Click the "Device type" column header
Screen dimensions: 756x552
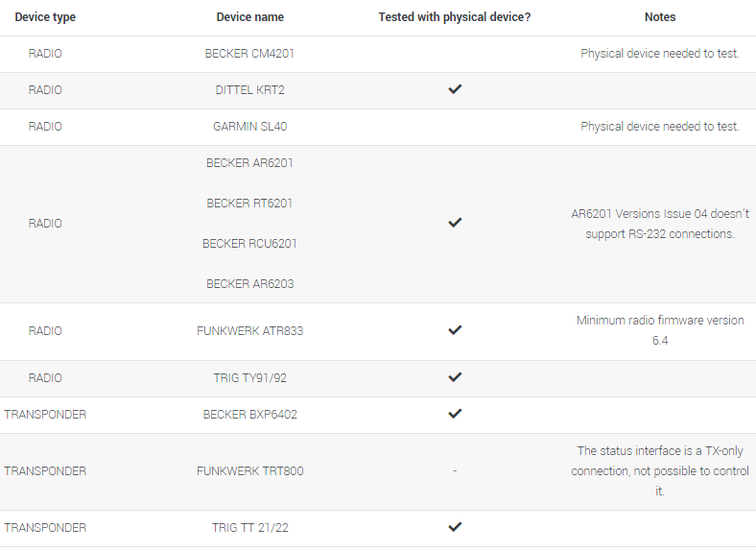[x=45, y=17]
